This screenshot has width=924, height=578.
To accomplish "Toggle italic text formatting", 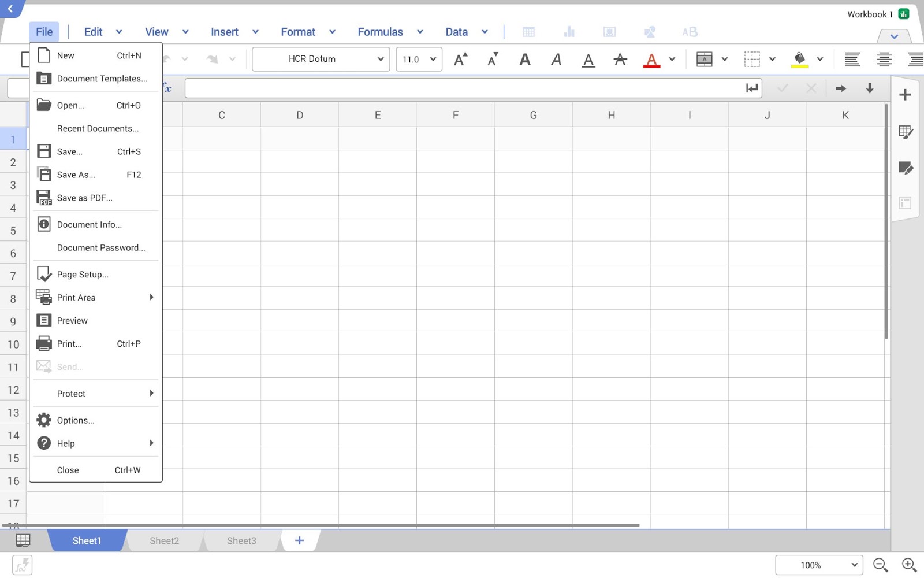I will tap(556, 59).
